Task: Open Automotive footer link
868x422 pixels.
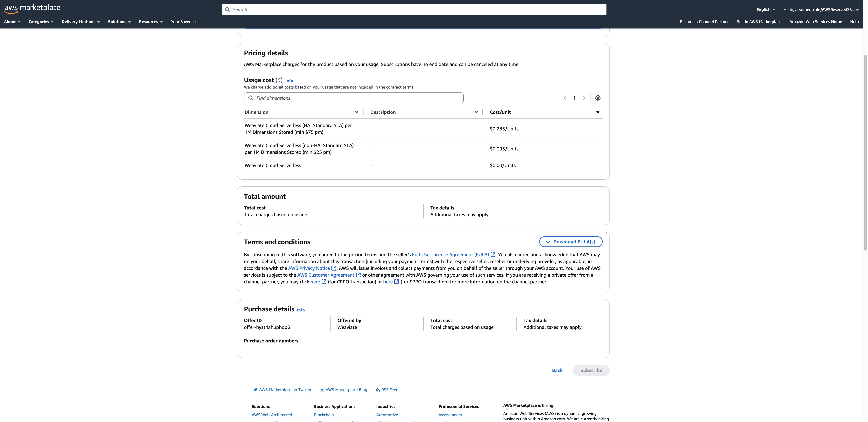Action: (x=387, y=415)
